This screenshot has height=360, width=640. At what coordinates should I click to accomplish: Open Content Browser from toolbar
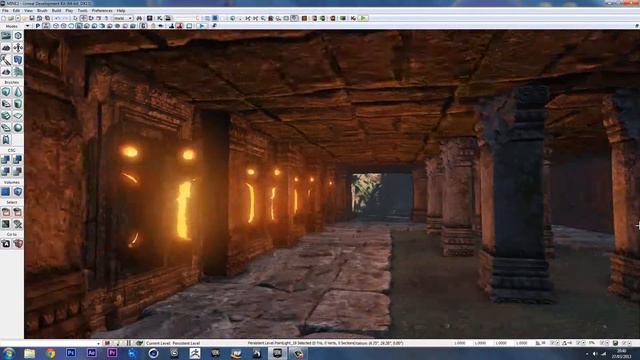(149, 18)
